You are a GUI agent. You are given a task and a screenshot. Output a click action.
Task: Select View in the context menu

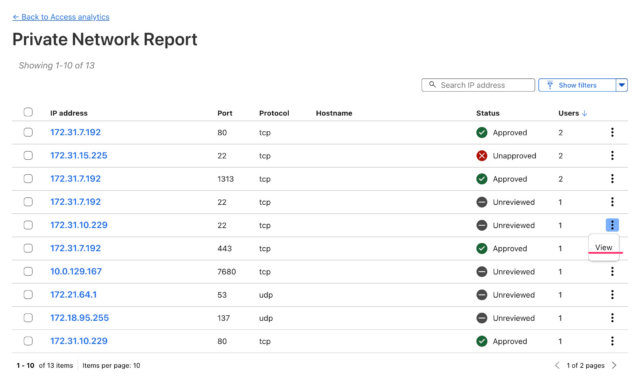603,247
